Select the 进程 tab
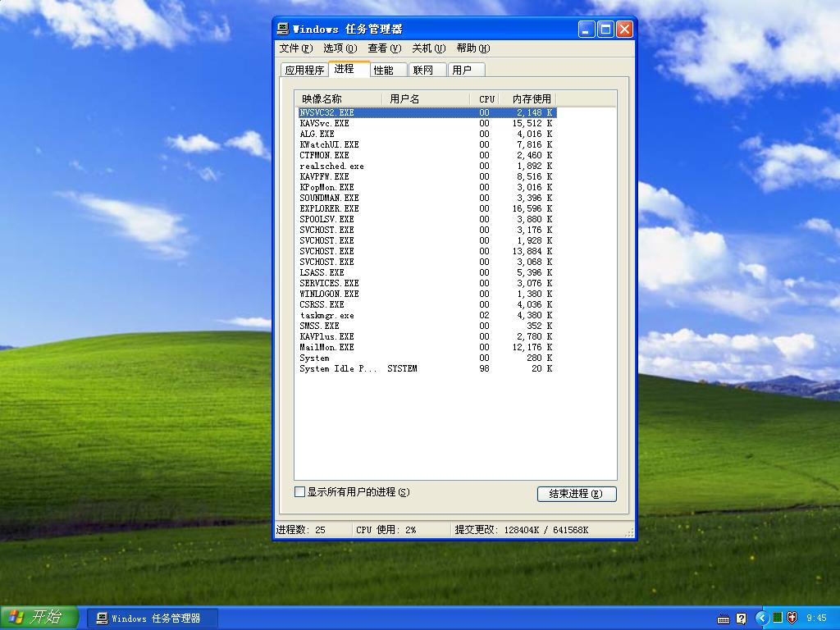Viewport: 840px width, 630px height. [x=349, y=69]
